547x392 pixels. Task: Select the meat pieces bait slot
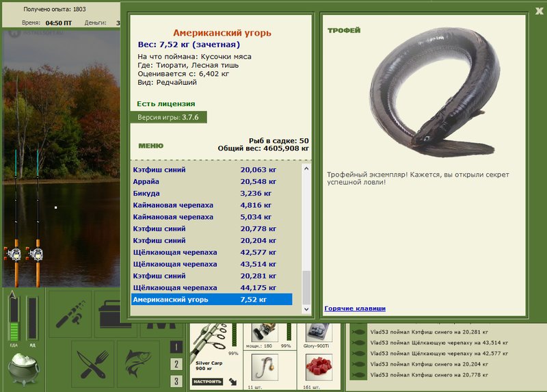pos(319,367)
